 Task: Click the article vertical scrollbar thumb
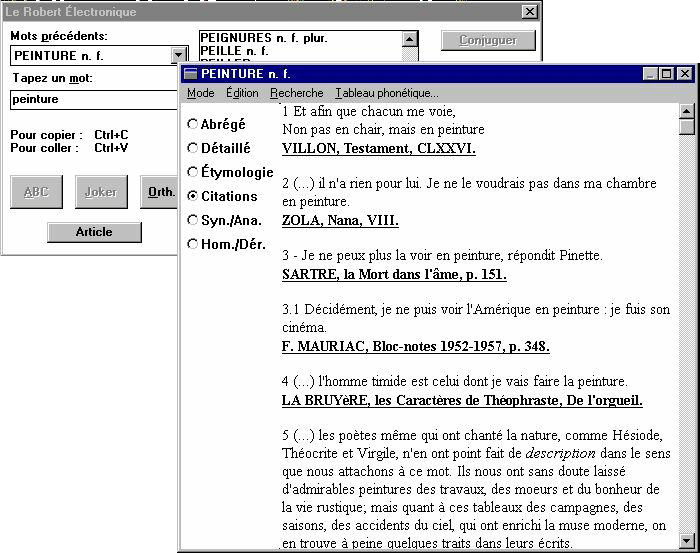tap(686, 127)
